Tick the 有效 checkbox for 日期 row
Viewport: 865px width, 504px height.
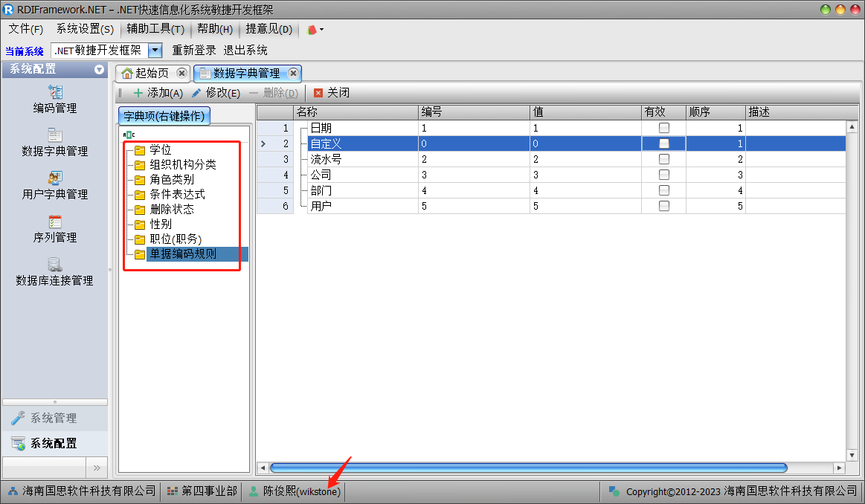664,128
